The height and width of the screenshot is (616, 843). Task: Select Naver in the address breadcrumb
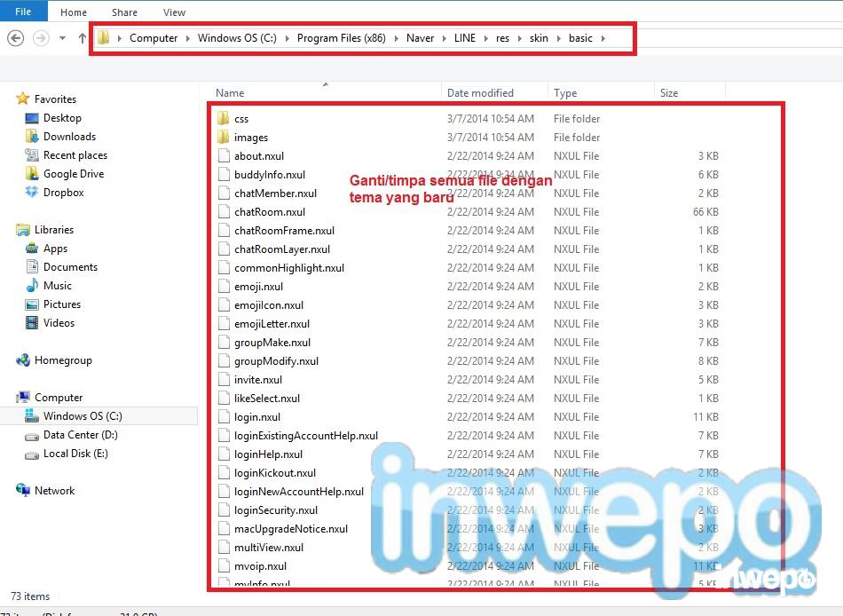click(x=420, y=38)
